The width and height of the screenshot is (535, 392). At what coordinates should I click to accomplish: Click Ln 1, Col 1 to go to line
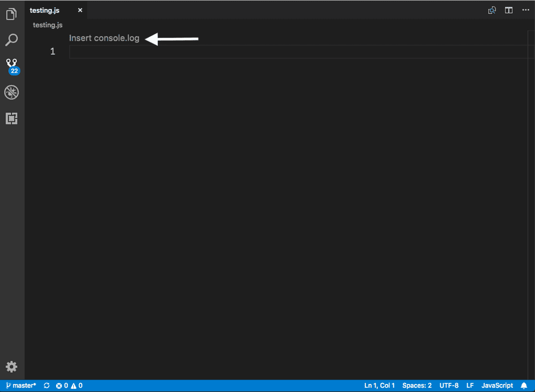coord(379,385)
